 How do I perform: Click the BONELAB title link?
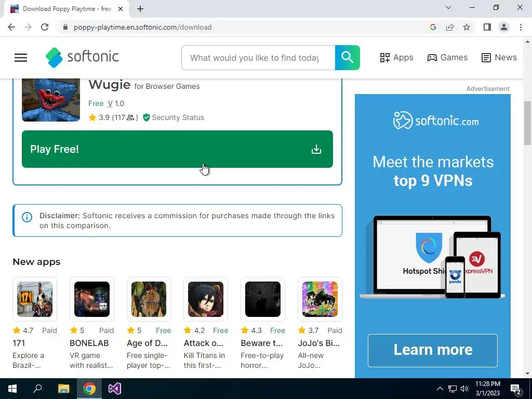(x=89, y=343)
